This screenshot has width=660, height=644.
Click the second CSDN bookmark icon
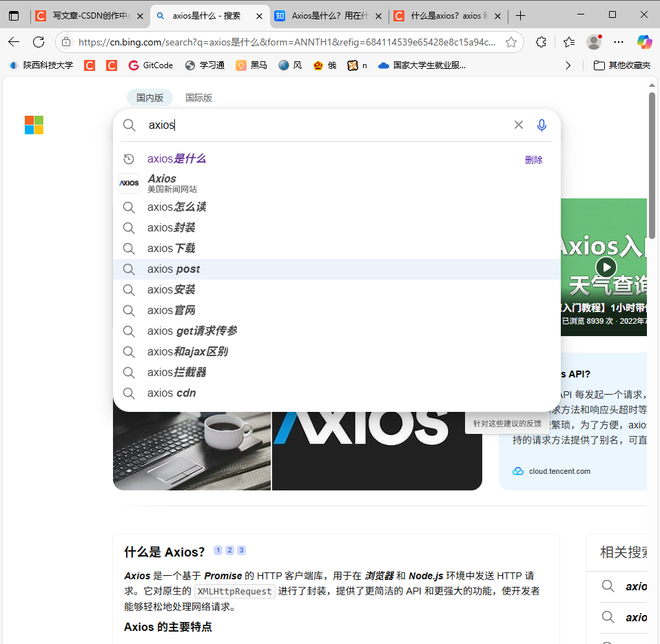click(x=111, y=65)
